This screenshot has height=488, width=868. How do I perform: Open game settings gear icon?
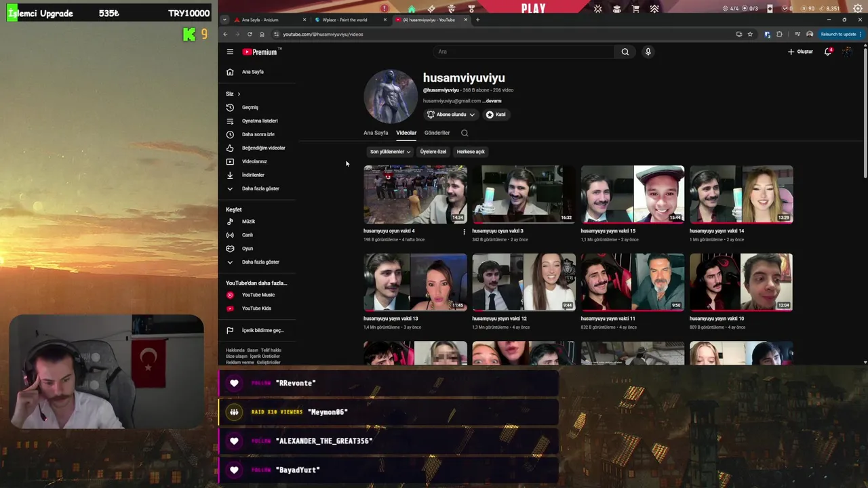[858, 9]
